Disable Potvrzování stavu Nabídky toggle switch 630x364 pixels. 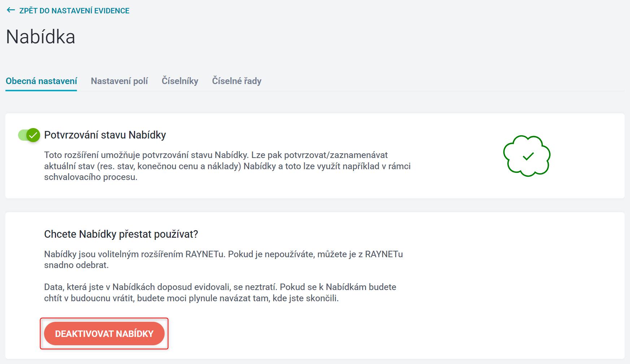pyautogui.click(x=29, y=135)
